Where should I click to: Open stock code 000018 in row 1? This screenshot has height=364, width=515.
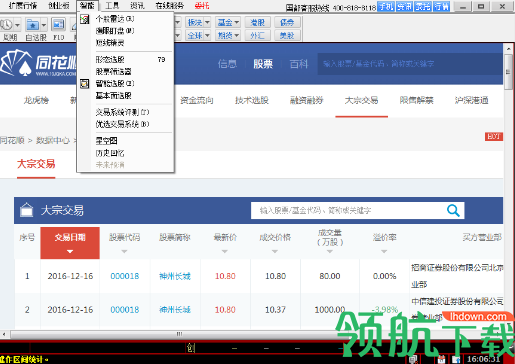(125, 276)
